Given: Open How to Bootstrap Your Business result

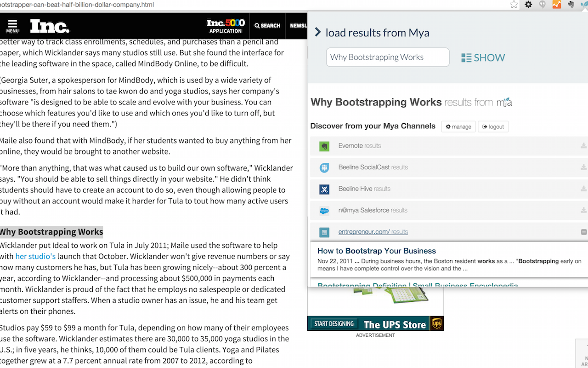Looking at the screenshot, I should click(x=377, y=251).
